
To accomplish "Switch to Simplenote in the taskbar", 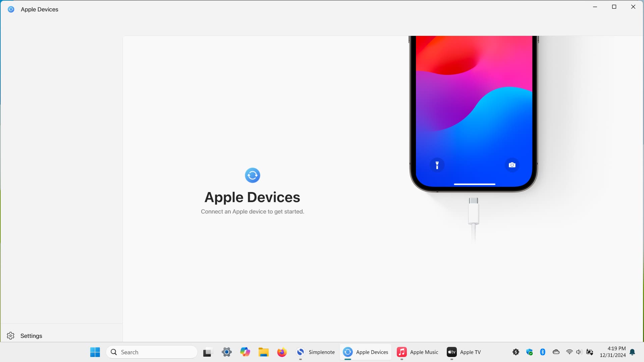I will (x=315, y=352).
